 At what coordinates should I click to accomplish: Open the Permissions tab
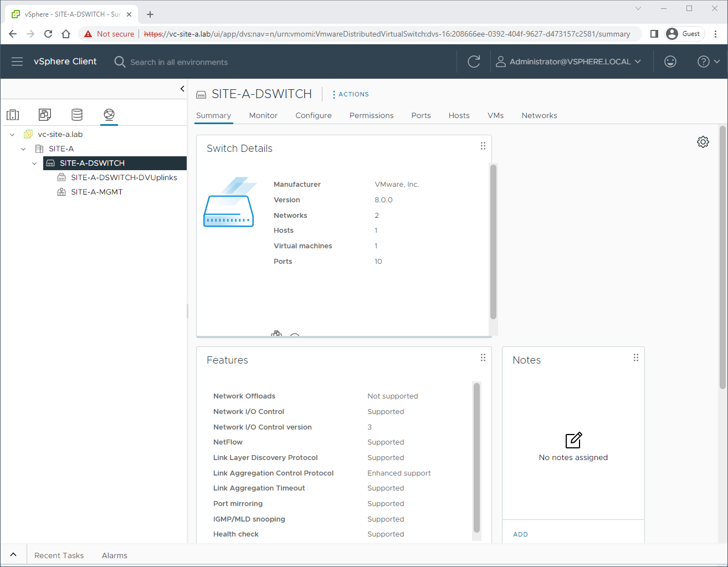coord(371,115)
